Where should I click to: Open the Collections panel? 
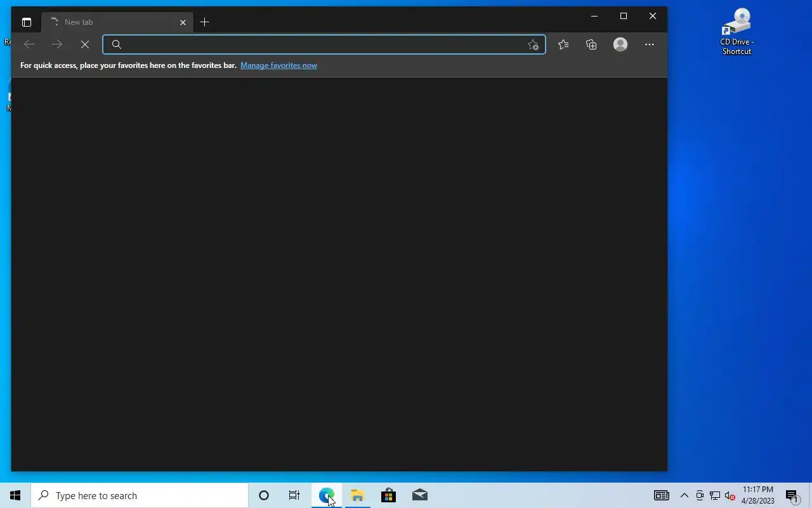[x=591, y=44]
